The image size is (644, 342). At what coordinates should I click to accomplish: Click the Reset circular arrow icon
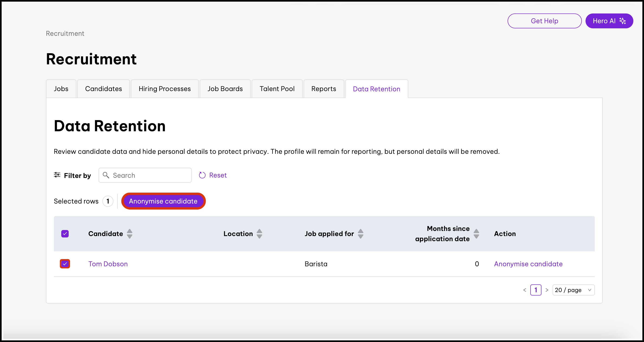(202, 175)
